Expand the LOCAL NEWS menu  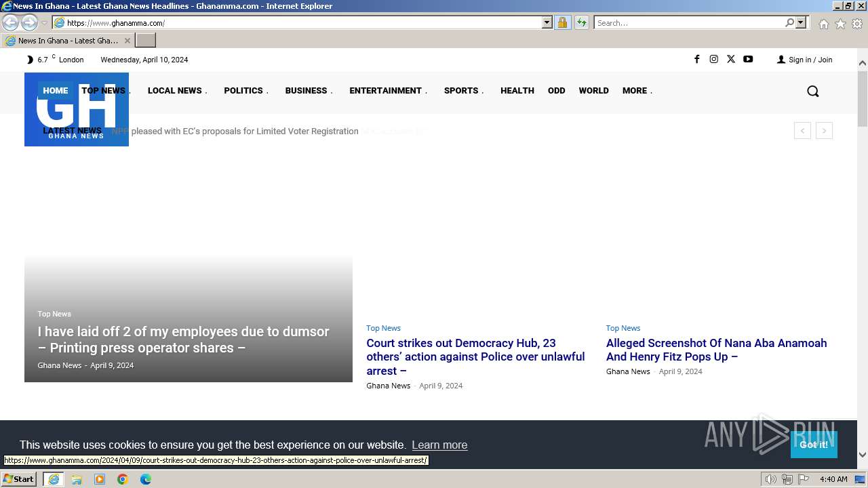click(177, 90)
